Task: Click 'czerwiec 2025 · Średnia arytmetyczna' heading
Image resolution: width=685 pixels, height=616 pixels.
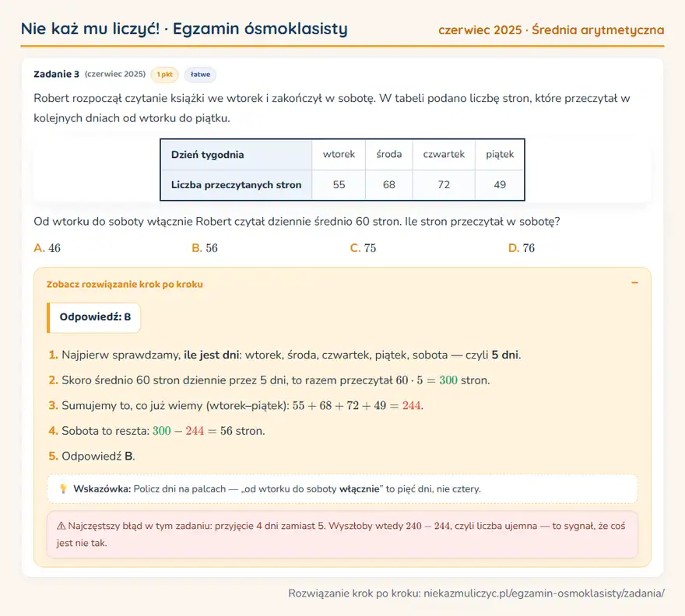Action: [x=551, y=30]
